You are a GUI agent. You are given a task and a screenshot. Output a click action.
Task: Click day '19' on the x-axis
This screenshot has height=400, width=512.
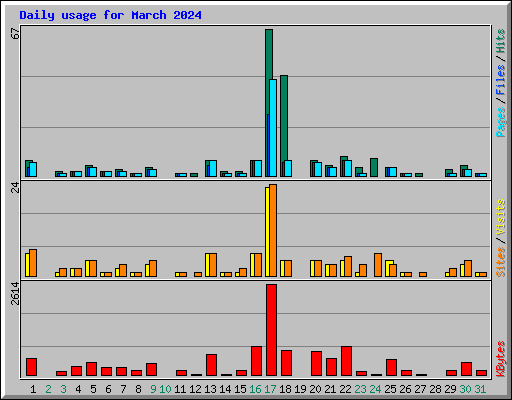coord(300,389)
